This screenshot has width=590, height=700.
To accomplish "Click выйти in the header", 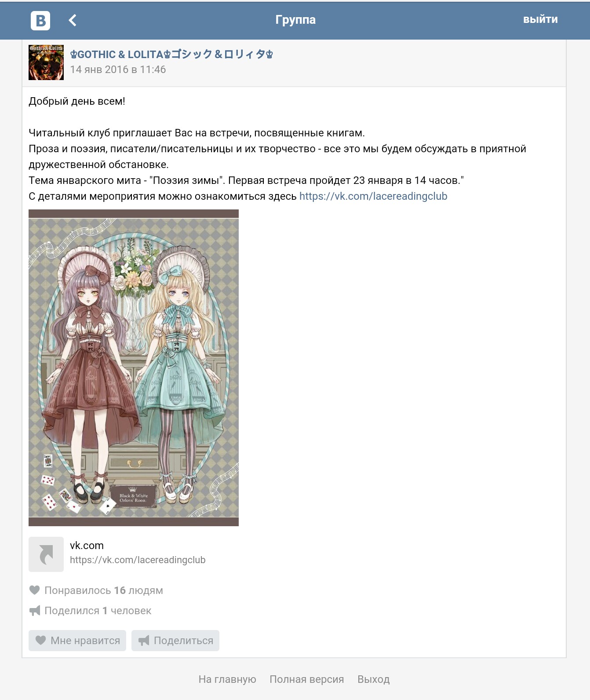I will [540, 19].
